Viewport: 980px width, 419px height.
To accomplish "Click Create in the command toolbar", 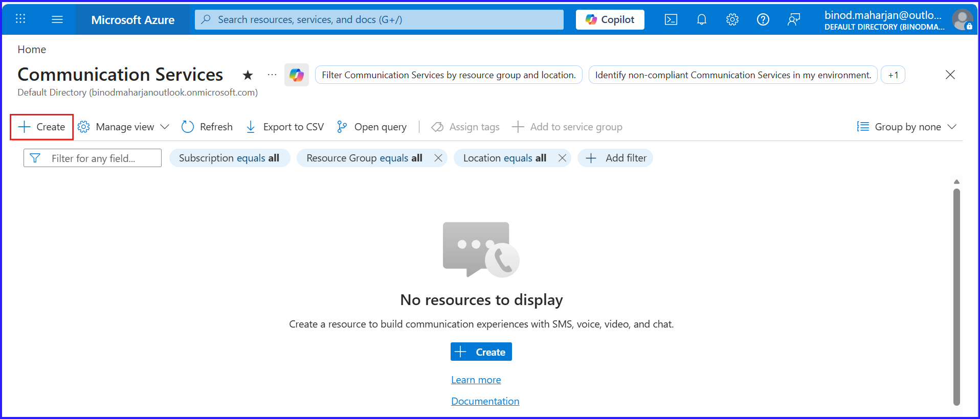I will click(42, 127).
